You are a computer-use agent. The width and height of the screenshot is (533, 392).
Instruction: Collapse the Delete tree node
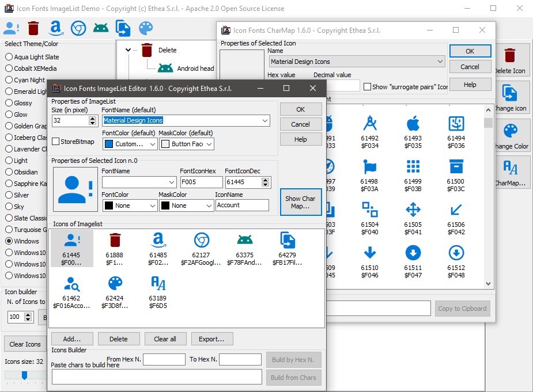(x=128, y=50)
